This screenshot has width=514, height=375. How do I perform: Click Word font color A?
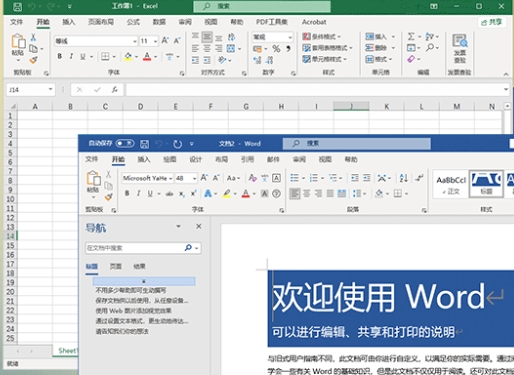tap(246, 193)
